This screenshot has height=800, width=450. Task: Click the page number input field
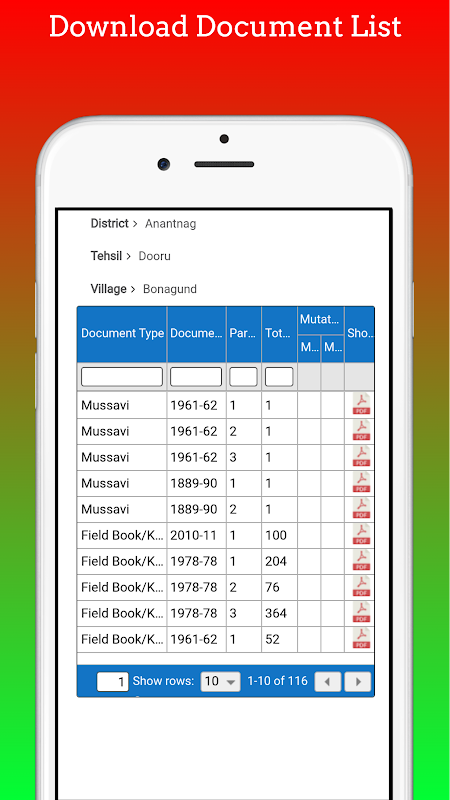coord(113,682)
